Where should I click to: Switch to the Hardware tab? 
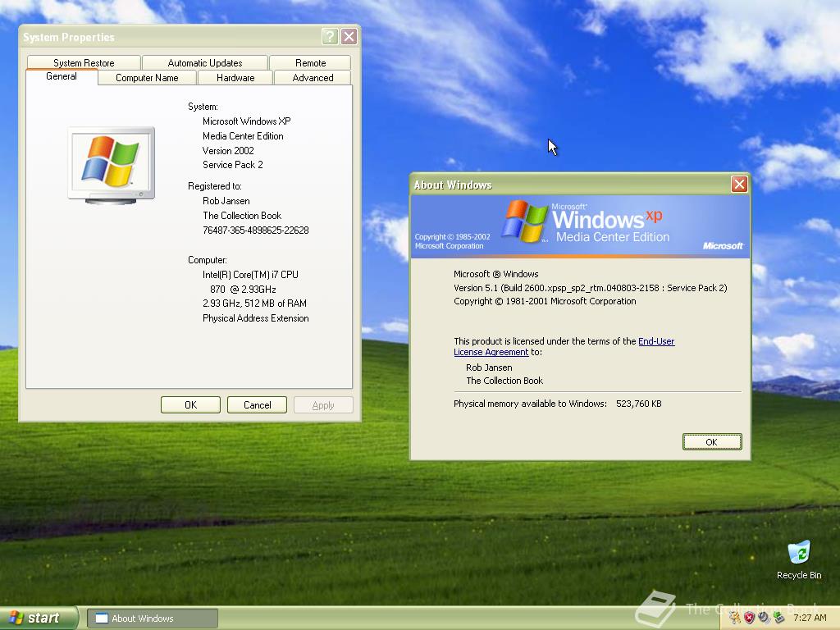click(x=235, y=78)
